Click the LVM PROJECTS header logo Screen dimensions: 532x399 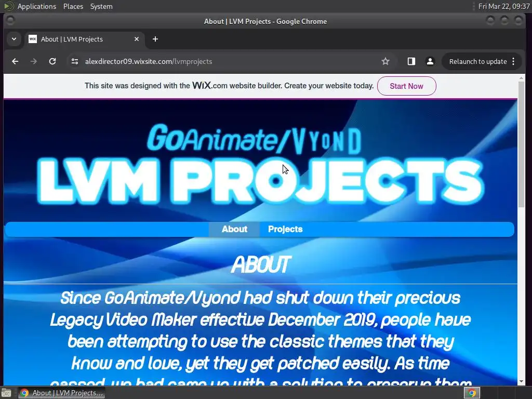pyautogui.click(x=261, y=181)
